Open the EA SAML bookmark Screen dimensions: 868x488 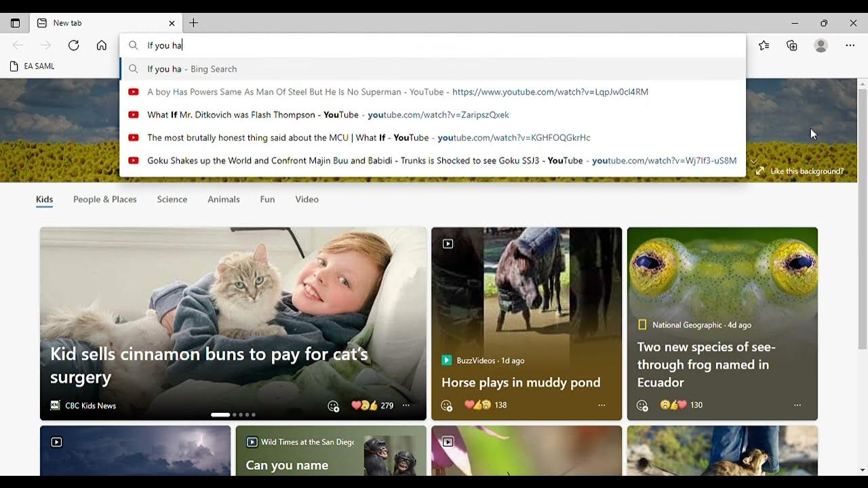(x=33, y=66)
